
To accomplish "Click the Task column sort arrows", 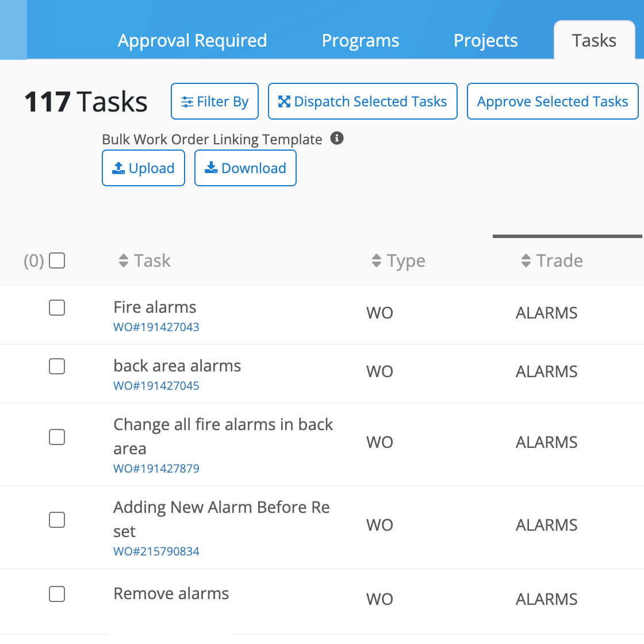I will coord(124,261).
